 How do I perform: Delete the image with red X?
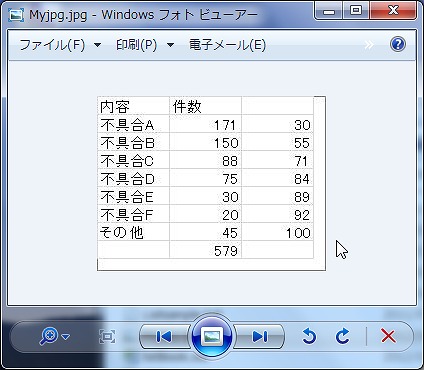tap(388, 336)
